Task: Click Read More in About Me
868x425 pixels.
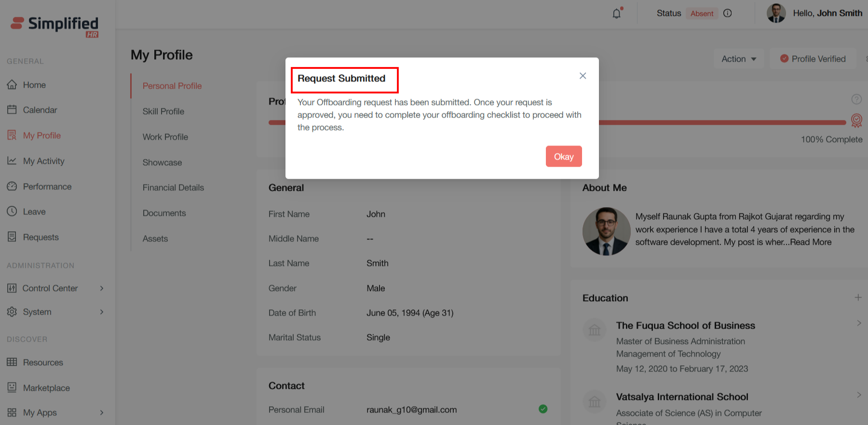Action: click(811, 242)
